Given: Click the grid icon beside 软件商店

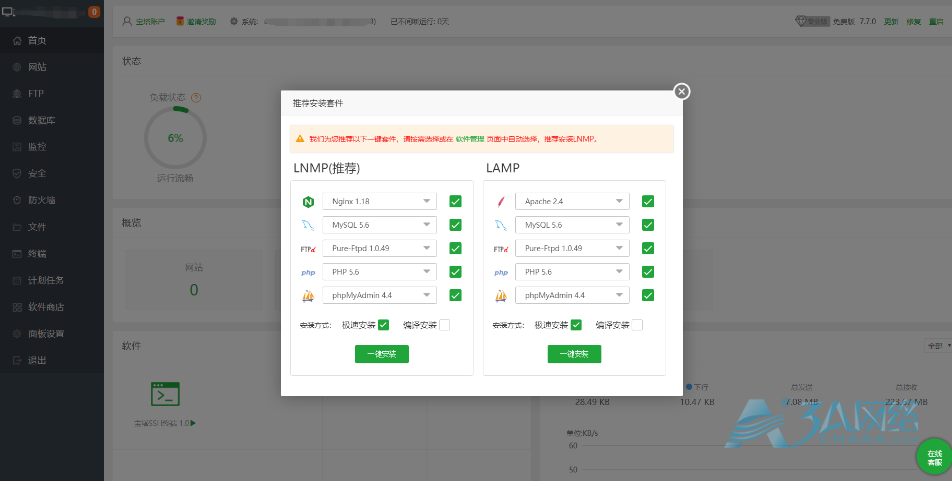Looking at the screenshot, I should (x=17, y=307).
